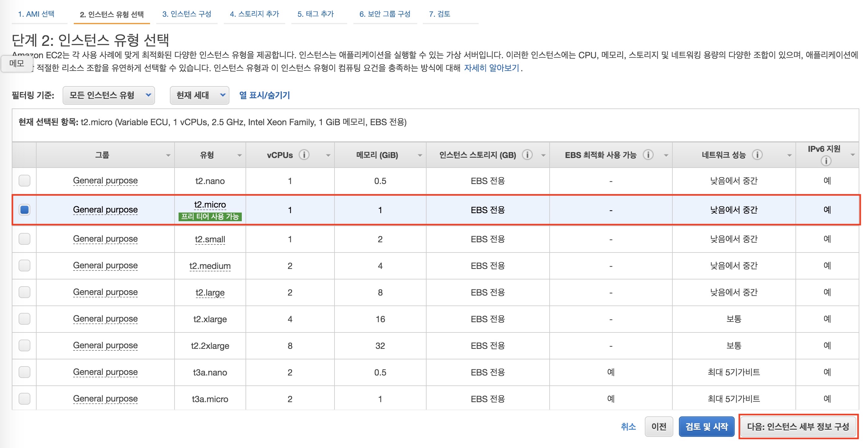Go to step 1. AMI 선택

pos(36,14)
